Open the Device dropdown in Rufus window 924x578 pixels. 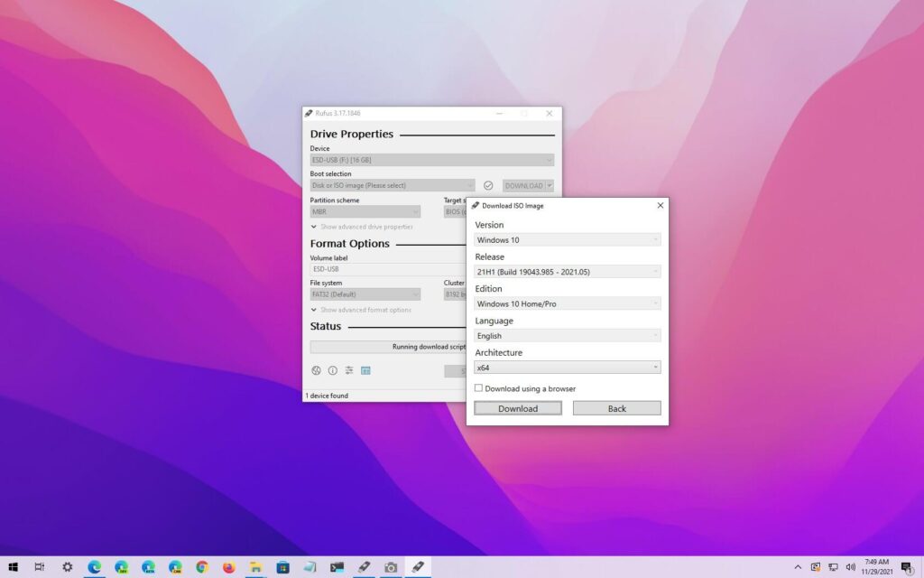click(432, 160)
